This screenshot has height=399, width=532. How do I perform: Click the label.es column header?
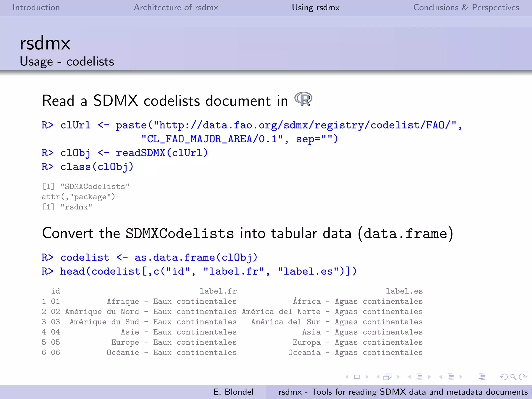point(404,291)
